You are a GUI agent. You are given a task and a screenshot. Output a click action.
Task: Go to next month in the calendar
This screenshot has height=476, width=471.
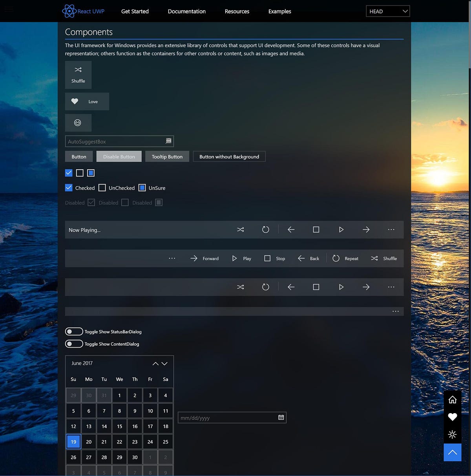point(164,364)
